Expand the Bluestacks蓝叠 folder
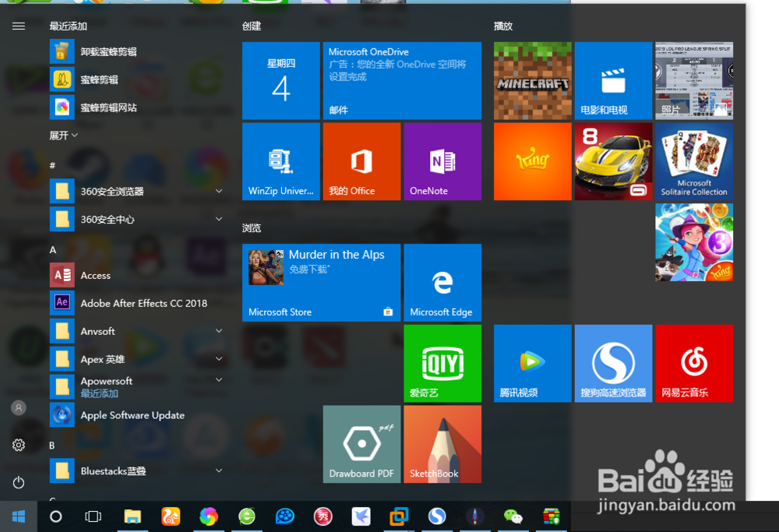The height and width of the screenshot is (532, 779). [136, 471]
